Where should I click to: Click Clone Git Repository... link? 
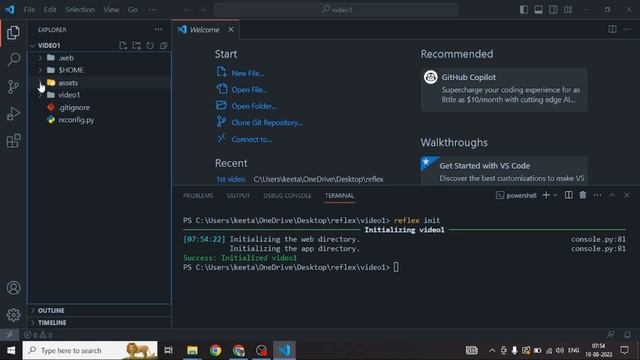point(267,122)
